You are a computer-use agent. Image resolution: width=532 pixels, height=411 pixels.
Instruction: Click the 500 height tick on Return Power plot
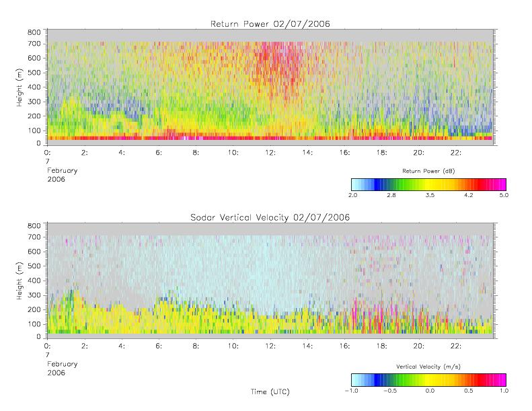34,73
